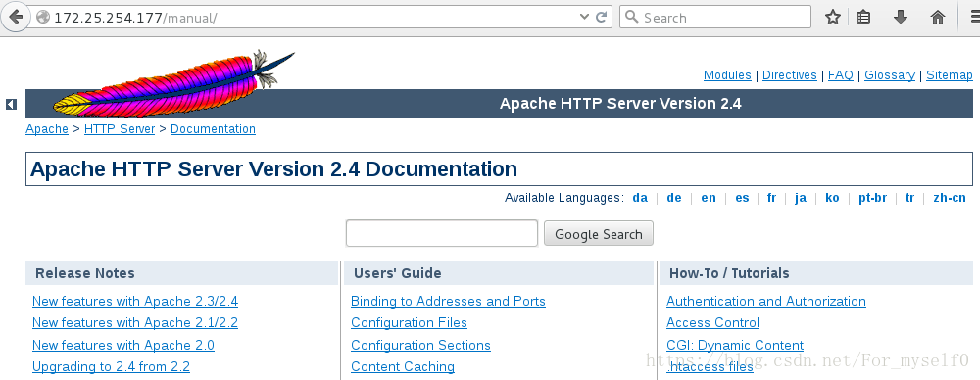Open the URL history dropdown arrow
Image resolution: width=980 pixels, height=380 pixels.
point(584,18)
